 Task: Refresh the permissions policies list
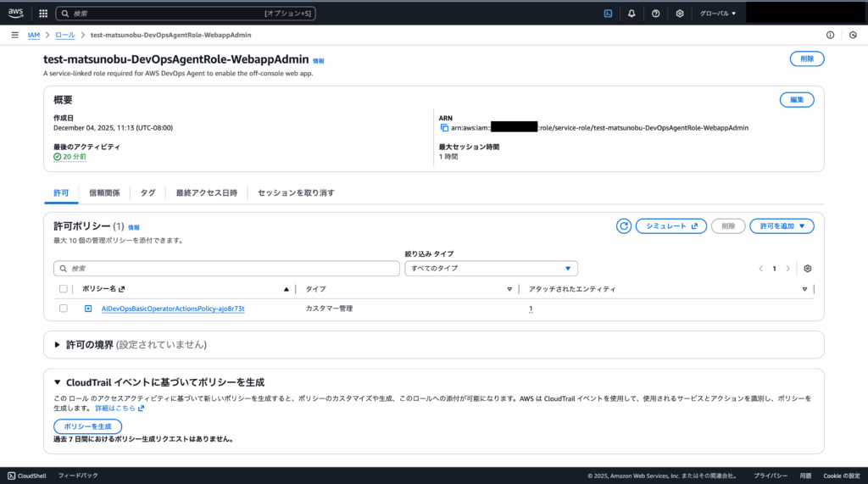[624, 226]
